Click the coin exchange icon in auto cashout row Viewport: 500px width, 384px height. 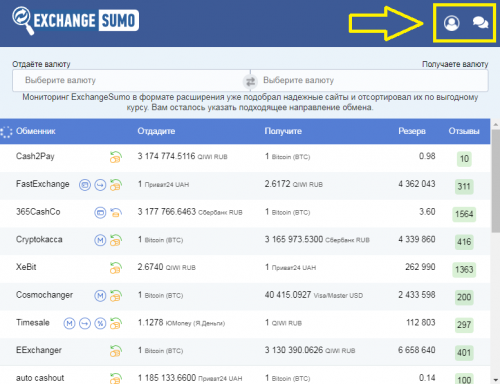tap(116, 378)
